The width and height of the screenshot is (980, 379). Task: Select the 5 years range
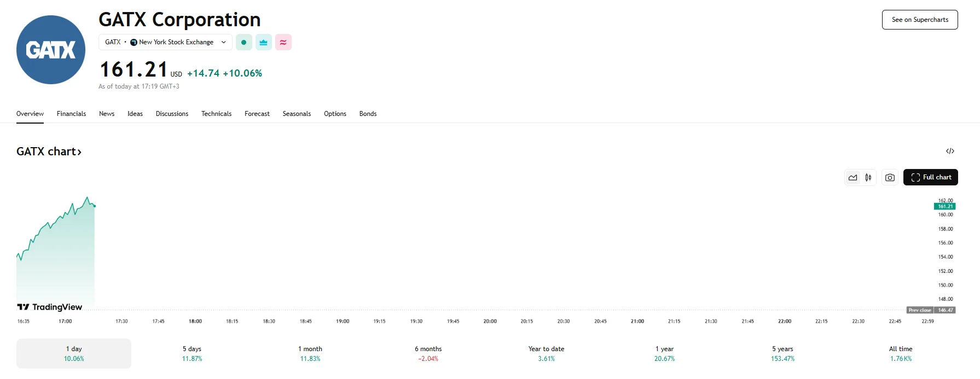[783, 353]
